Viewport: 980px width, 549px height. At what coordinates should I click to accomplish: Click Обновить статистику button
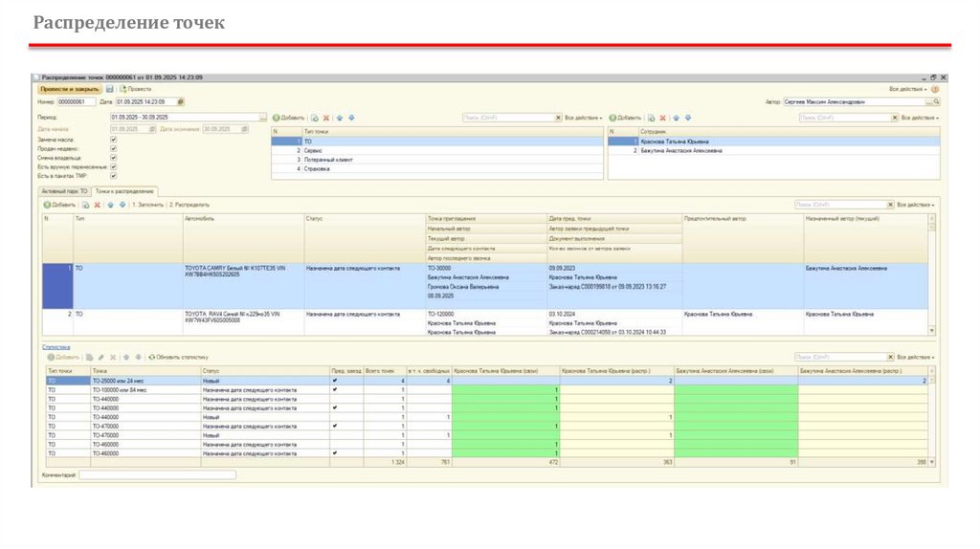[177, 356]
